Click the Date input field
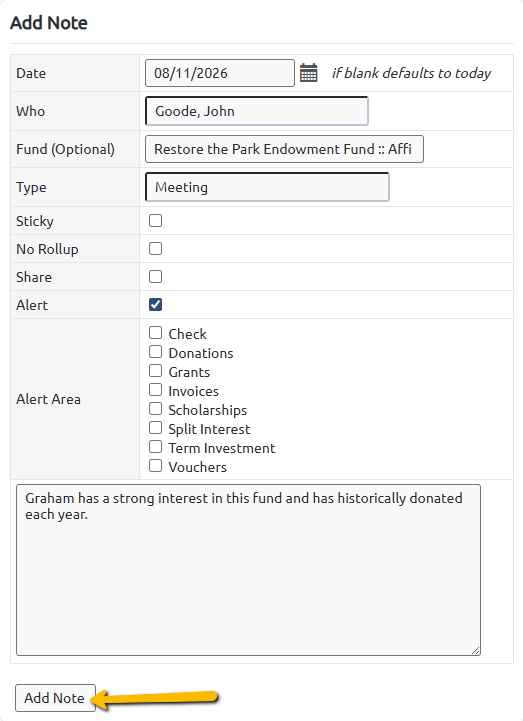The width and height of the screenshot is (523, 721). pyautogui.click(x=220, y=73)
